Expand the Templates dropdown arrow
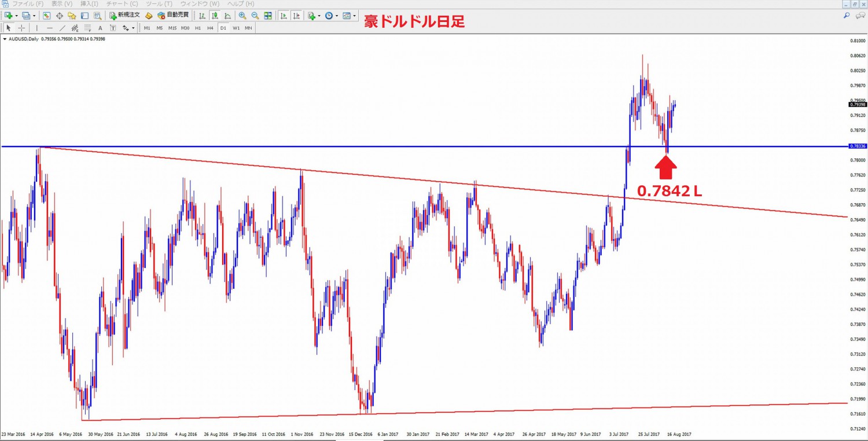 pos(354,16)
